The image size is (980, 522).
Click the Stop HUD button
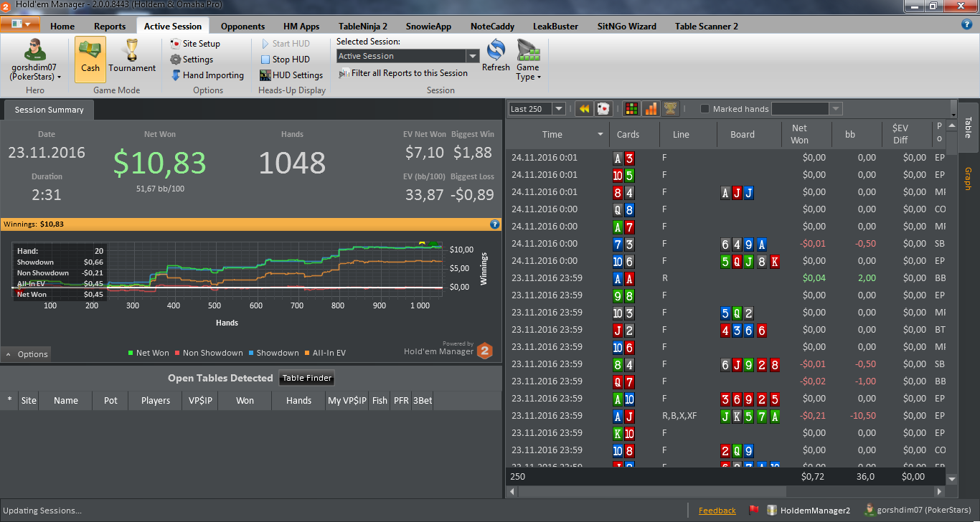[x=285, y=60]
